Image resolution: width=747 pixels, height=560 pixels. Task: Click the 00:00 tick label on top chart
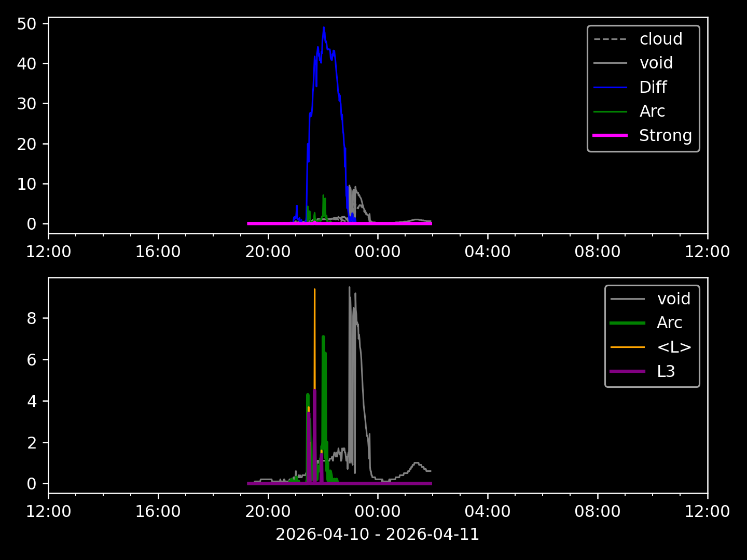coord(378,252)
